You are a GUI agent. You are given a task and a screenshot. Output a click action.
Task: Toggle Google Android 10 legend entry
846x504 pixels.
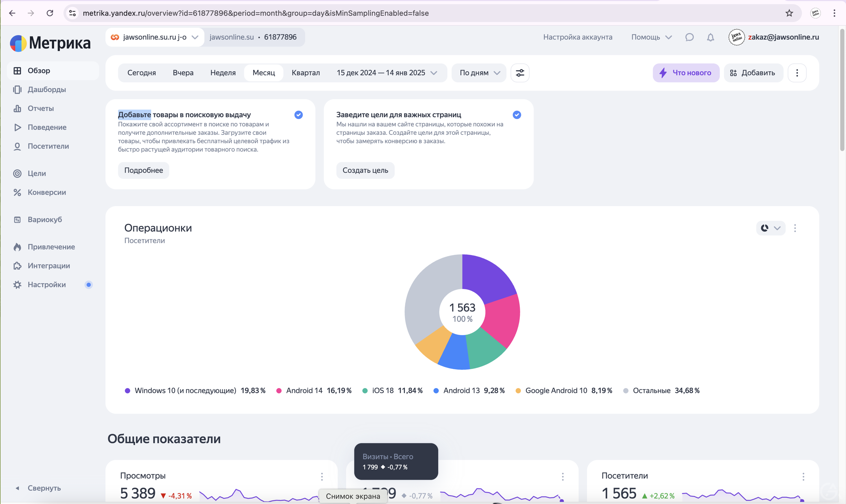click(x=564, y=391)
